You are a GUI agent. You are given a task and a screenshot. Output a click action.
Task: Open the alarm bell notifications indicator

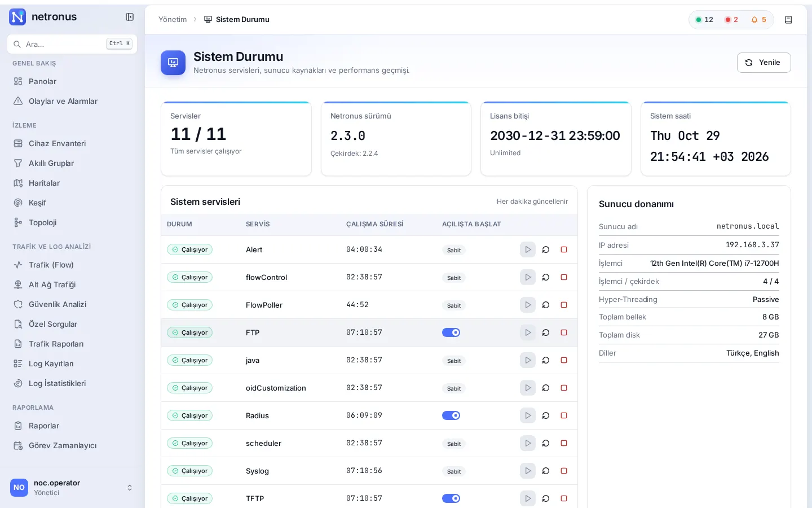(x=758, y=20)
